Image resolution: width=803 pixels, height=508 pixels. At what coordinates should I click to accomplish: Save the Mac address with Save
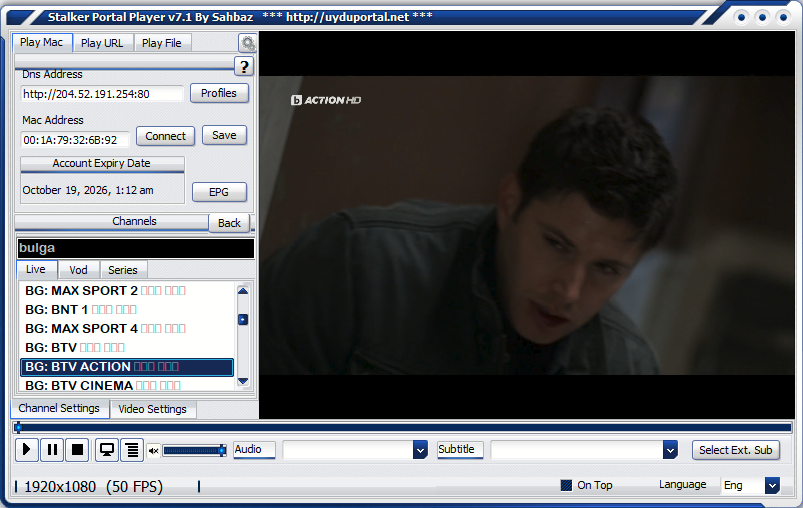coord(224,135)
